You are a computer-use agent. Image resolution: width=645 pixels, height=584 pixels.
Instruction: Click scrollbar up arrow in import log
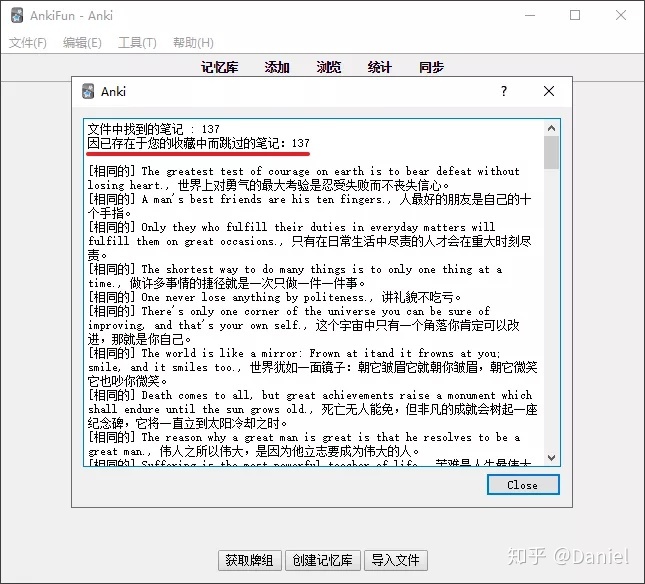pos(551,128)
